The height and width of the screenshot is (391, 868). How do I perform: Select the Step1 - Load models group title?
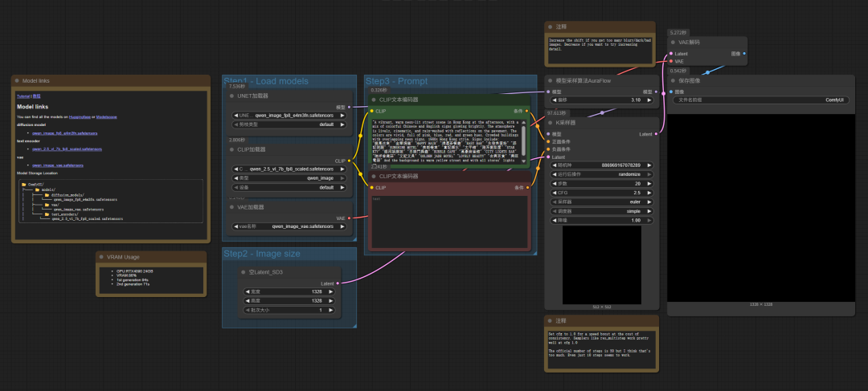pos(266,81)
